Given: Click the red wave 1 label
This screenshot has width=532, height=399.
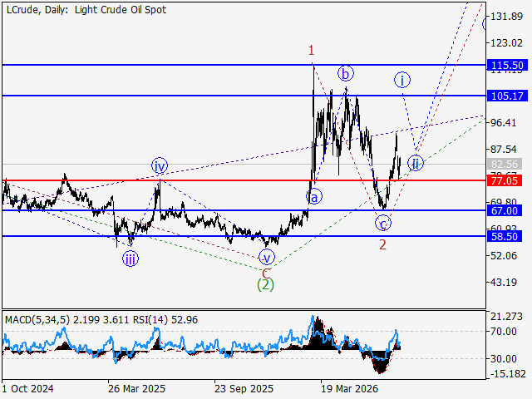Looking at the screenshot, I should [311, 51].
